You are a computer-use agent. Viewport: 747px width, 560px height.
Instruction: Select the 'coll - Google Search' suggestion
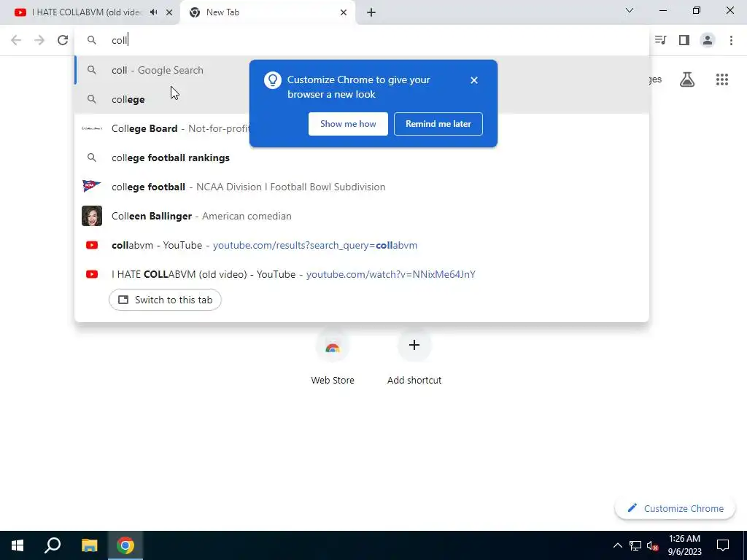click(362, 70)
